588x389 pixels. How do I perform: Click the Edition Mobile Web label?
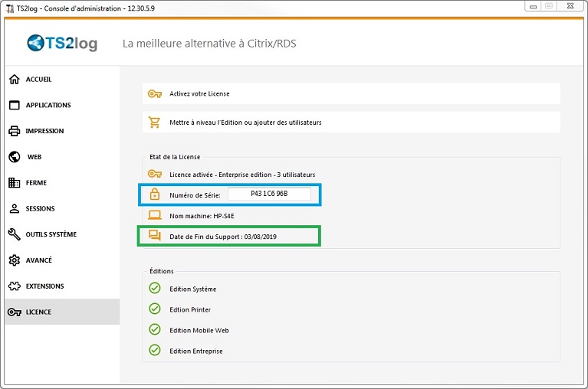click(199, 330)
